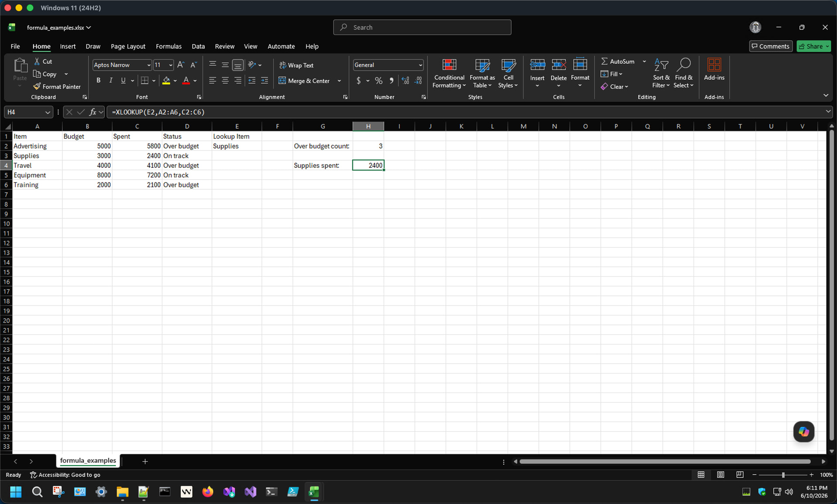The height and width of the screenshot is (504, 837).
Task: Click Decrease Decimal icon
Action: [418, 81]
